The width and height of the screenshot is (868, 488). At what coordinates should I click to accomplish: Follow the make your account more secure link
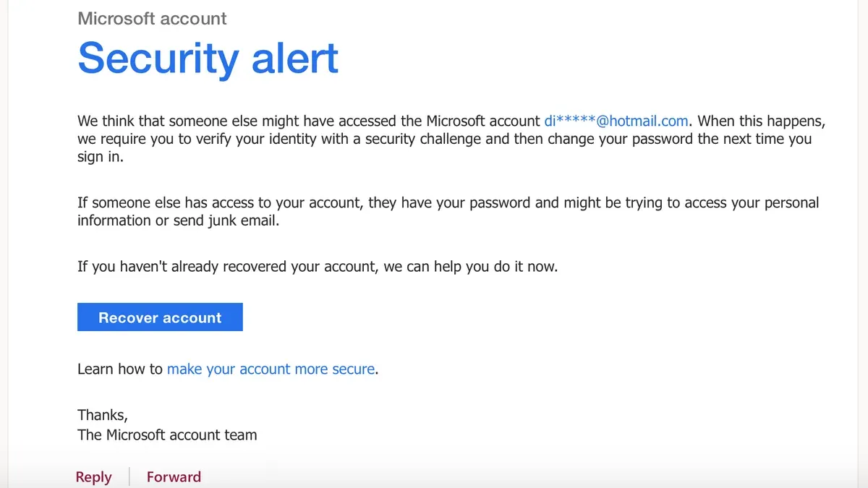click(x=271, y=369)
